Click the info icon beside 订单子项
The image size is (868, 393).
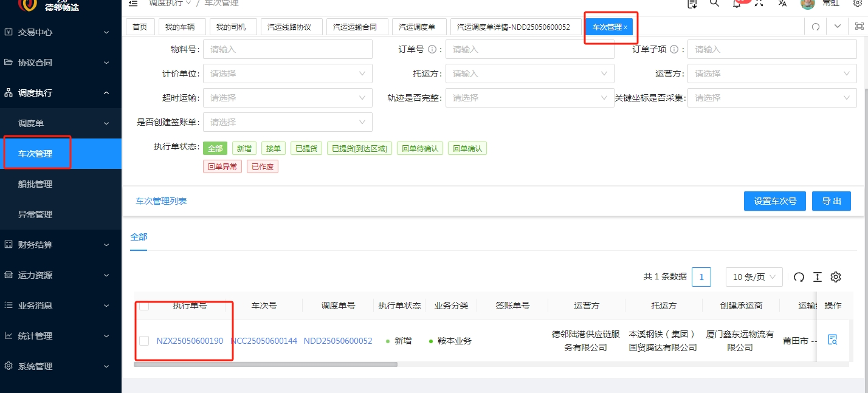tap(674, 49)
